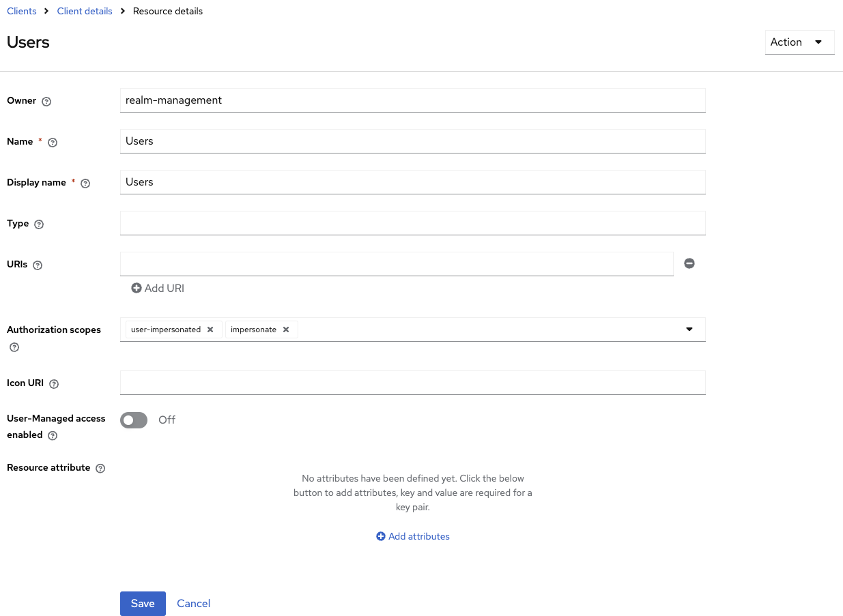Click the Resource attribute help icon
The height and width of the screenshot is (616, 843).
click(x=100, y=469)
